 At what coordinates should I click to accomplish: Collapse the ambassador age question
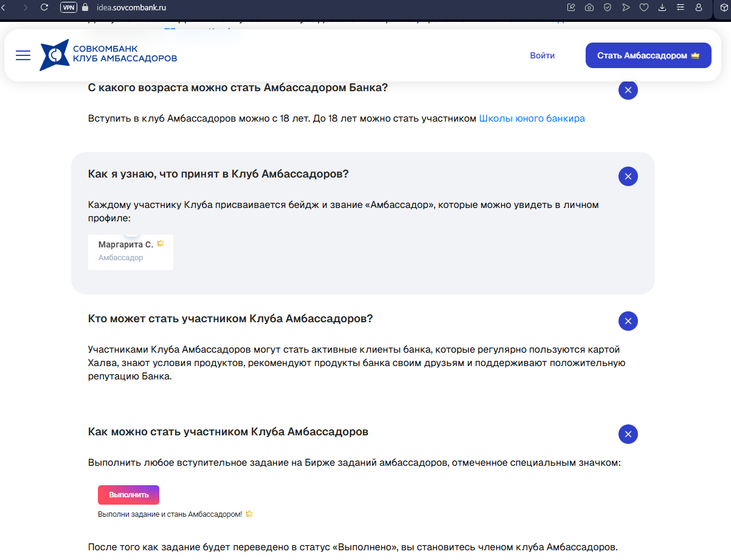point(628,90)
